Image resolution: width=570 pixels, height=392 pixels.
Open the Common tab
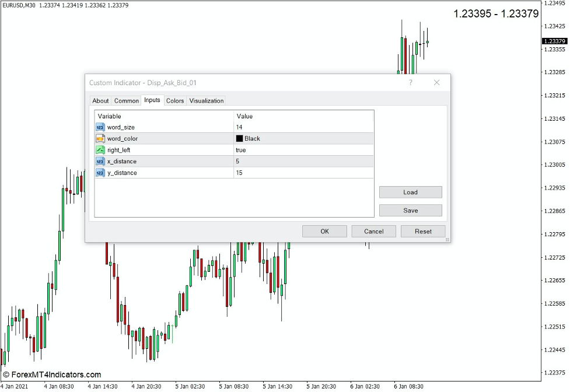point(126,100)
